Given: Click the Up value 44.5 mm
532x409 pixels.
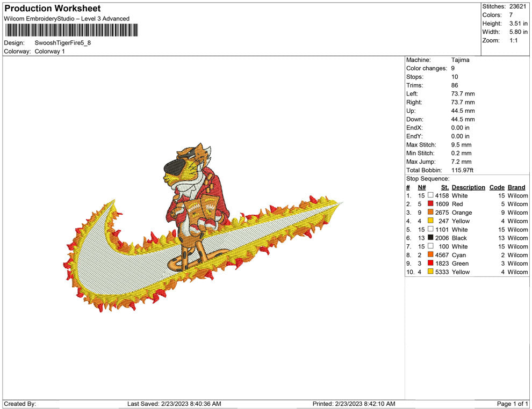Looking at the screenshot, I should click(x=463, y=111).
